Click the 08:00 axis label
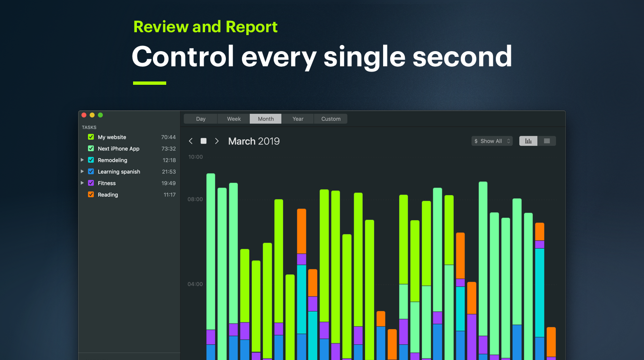Screen dimensions: 644x360 (195, 199)
